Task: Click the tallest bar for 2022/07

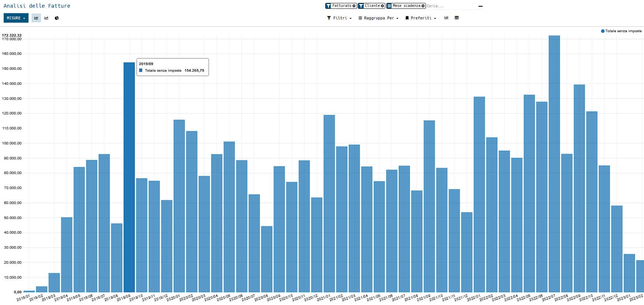Action: 554,164
